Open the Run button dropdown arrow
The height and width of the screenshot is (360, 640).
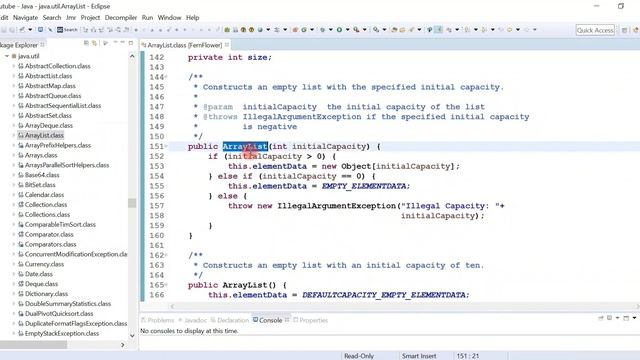pos(348,30)
